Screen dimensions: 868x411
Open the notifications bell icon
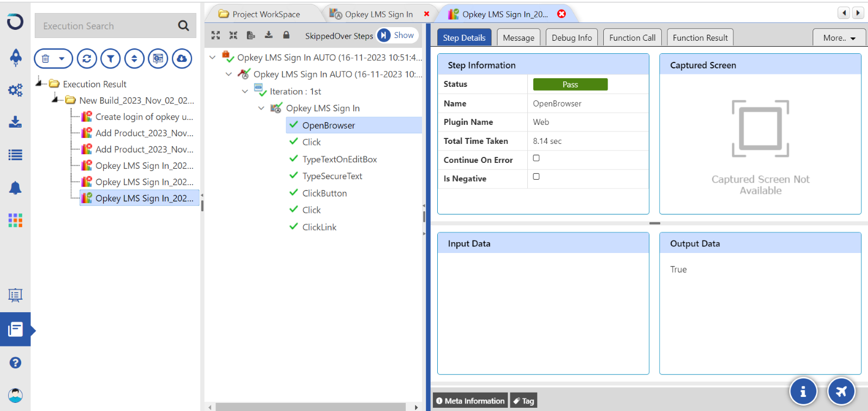coord(15,188)
